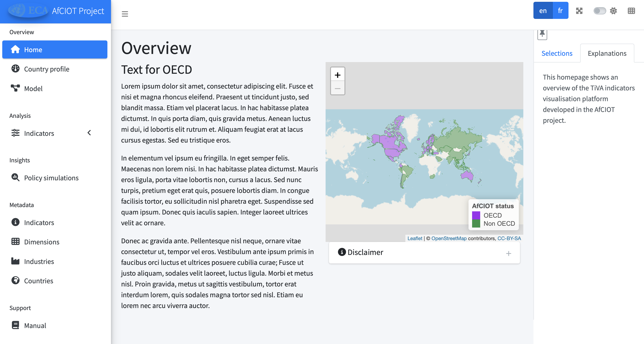Open Policy simulations page
644x344 pixels.
coord(51,178)
